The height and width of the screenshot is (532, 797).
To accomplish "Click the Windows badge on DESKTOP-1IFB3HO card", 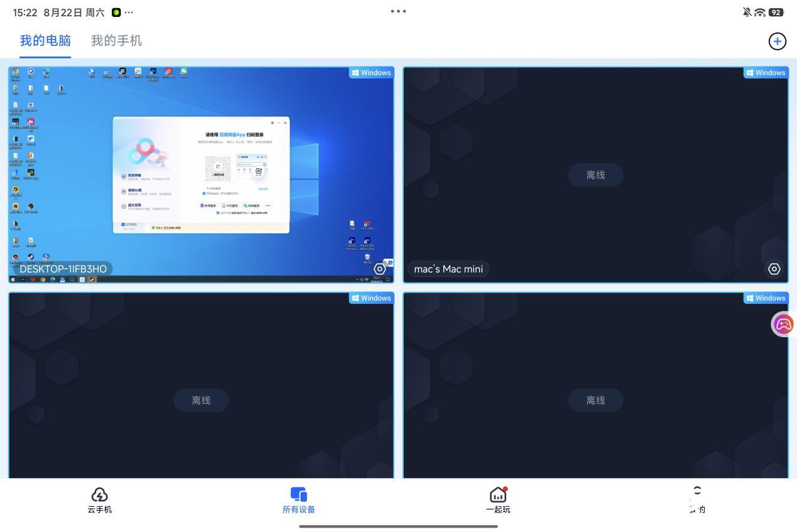I will (x=371, y=72).
